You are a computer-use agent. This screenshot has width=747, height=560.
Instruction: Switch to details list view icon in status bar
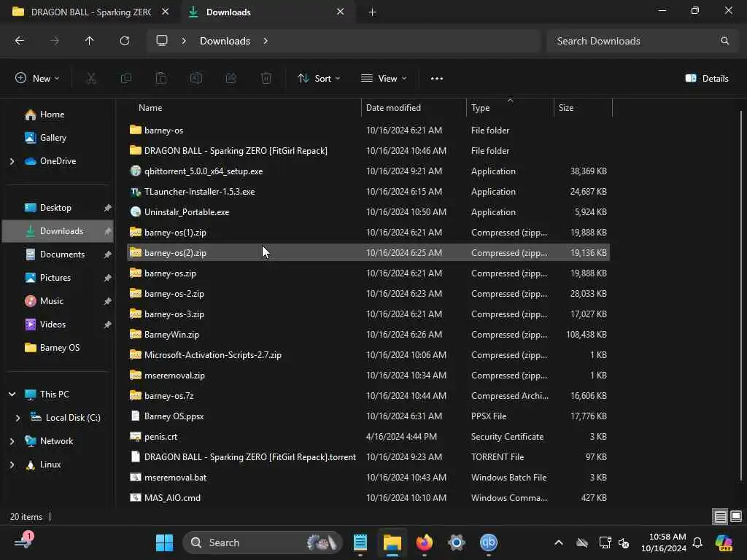(x=720, y=517)
